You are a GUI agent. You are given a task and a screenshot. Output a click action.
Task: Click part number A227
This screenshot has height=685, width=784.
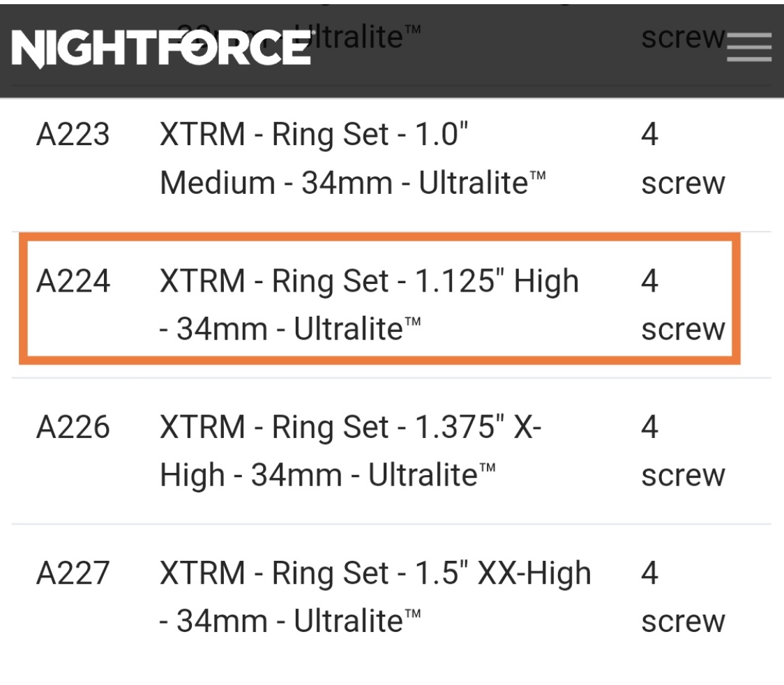click(x=73, y=573)
